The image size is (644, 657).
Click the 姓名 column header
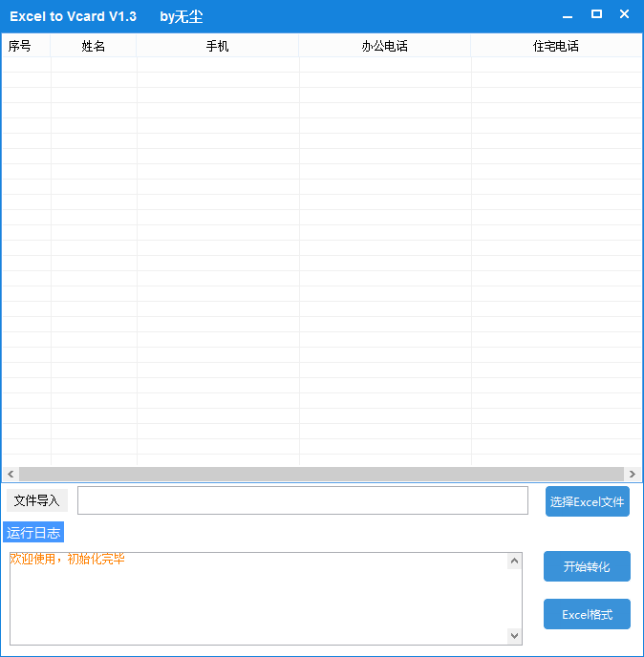93,46
